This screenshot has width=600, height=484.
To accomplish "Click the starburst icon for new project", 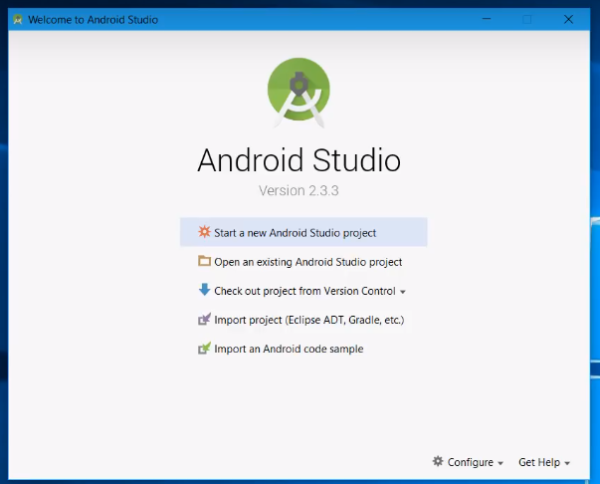I will point(204,232).
